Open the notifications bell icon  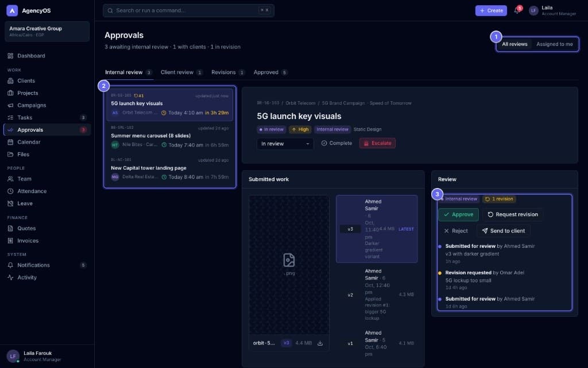coord(517,10)
